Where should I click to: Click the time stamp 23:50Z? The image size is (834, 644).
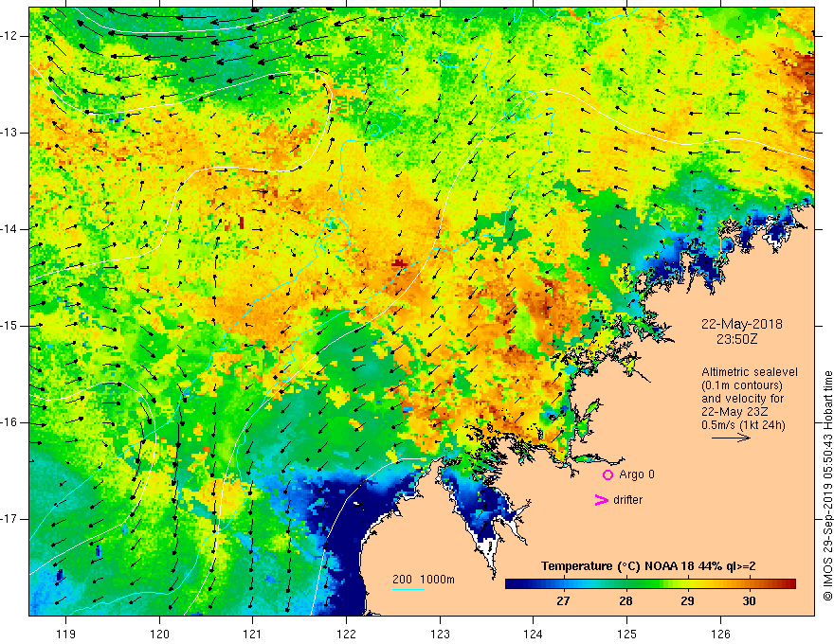coord(736,339)
